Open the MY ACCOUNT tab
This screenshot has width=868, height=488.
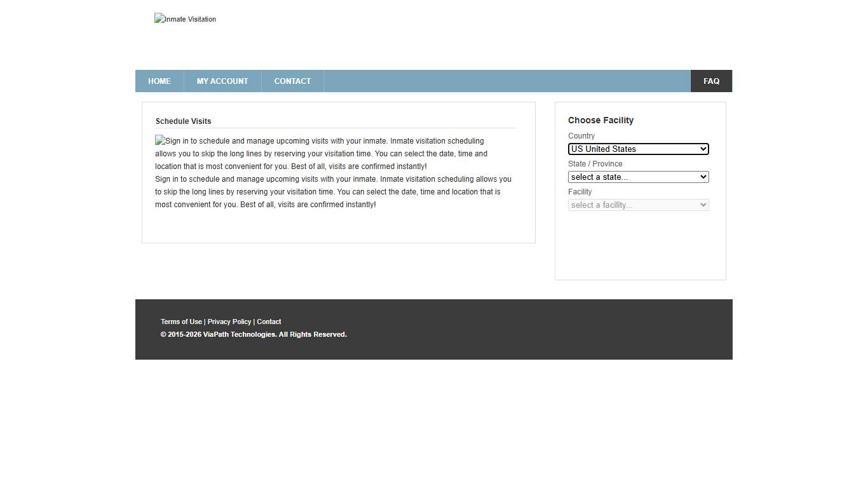pos(222,81)
